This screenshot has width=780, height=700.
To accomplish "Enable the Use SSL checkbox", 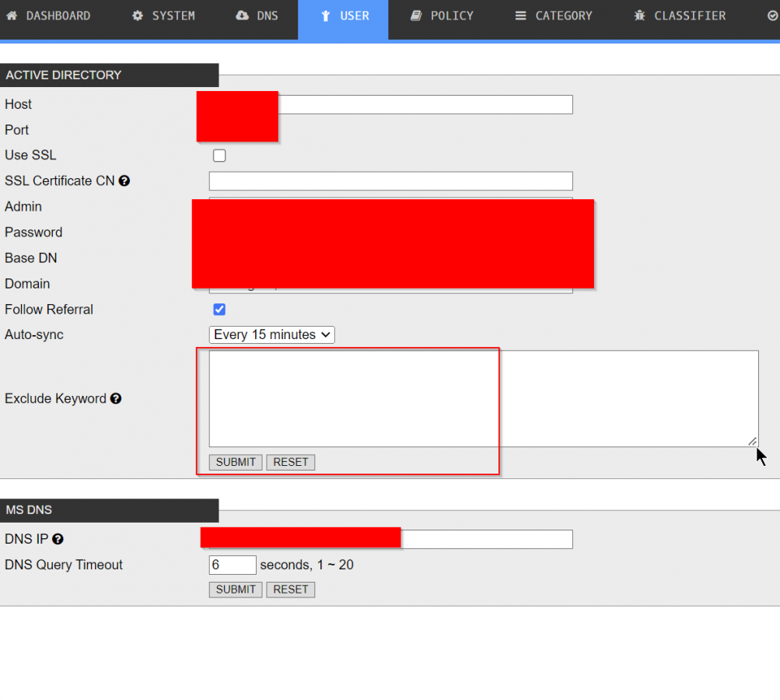I will 219,156.
